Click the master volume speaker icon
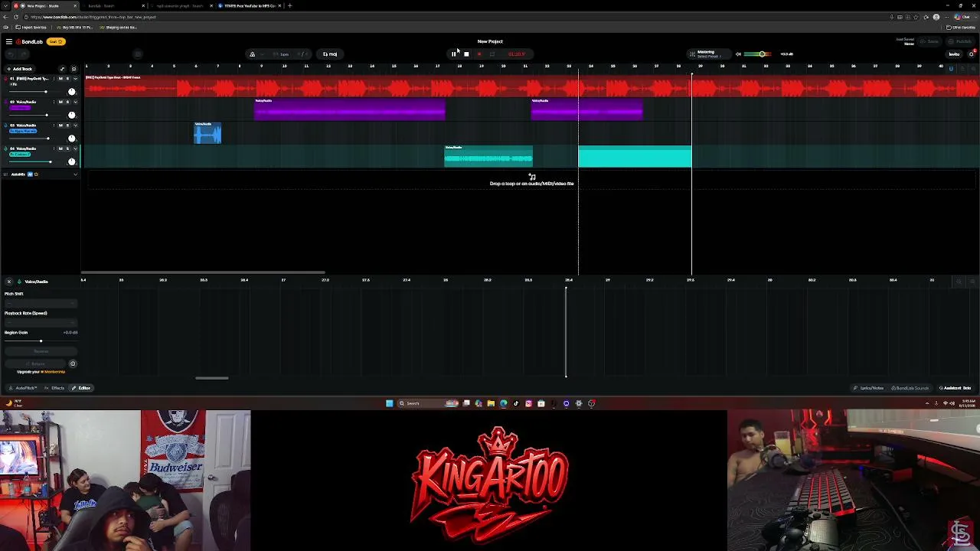The width and height of the screenshot is (980, 551). click(x=738, y=54)
